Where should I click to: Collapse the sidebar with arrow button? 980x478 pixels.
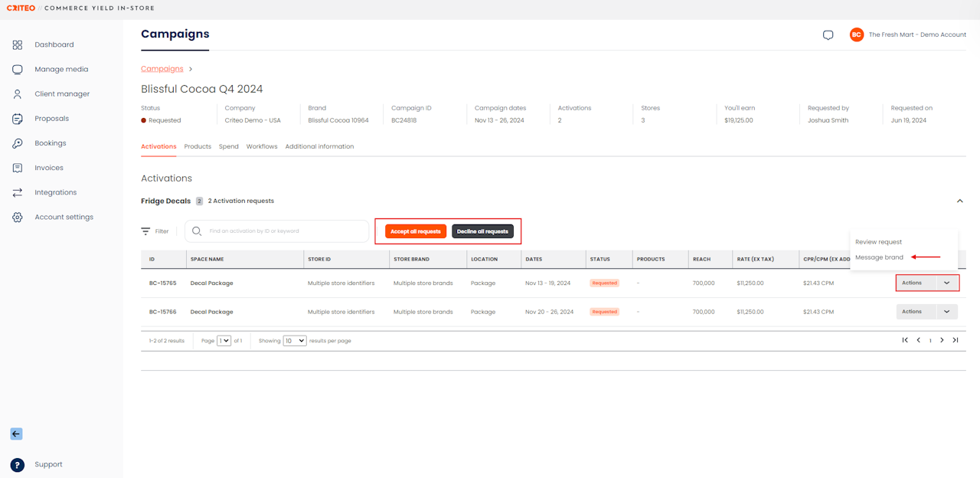point(16,434)
